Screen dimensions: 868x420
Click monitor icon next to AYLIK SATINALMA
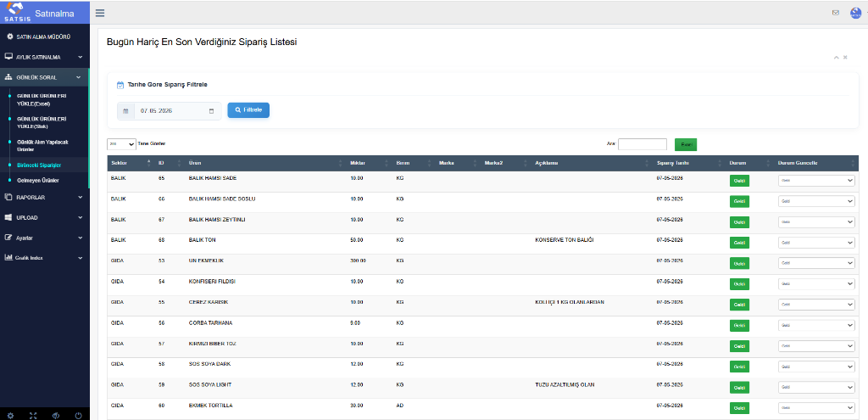(x=8, y=57)
